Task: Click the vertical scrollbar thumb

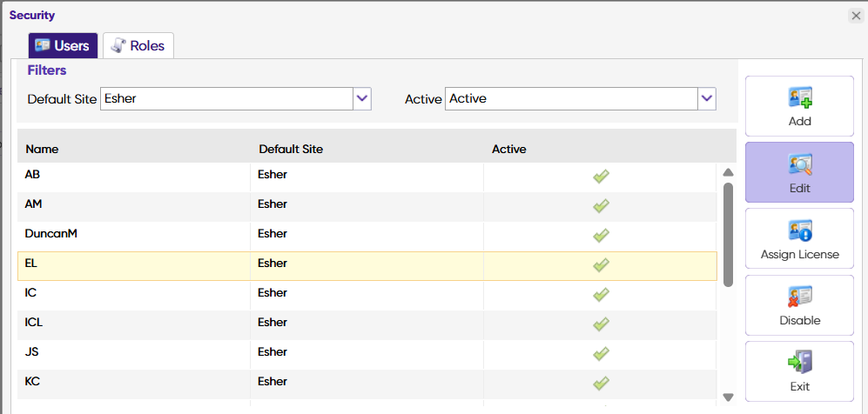Action: [x=728, y=233]
